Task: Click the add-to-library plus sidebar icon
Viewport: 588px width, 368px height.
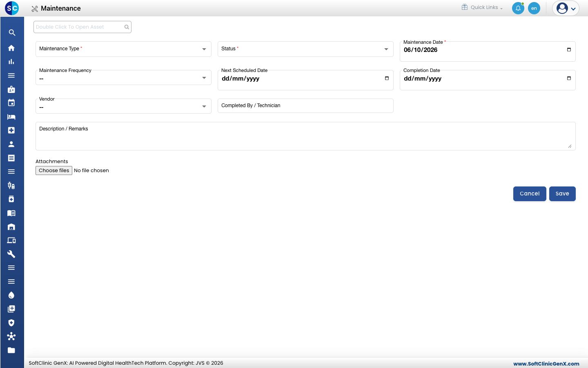Action: coord(11,309)
